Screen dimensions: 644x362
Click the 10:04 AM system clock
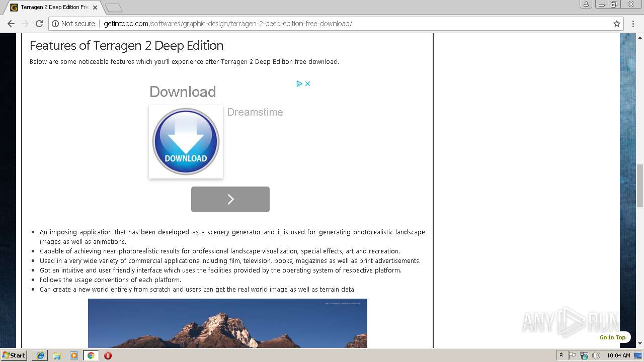pos(618,355)
